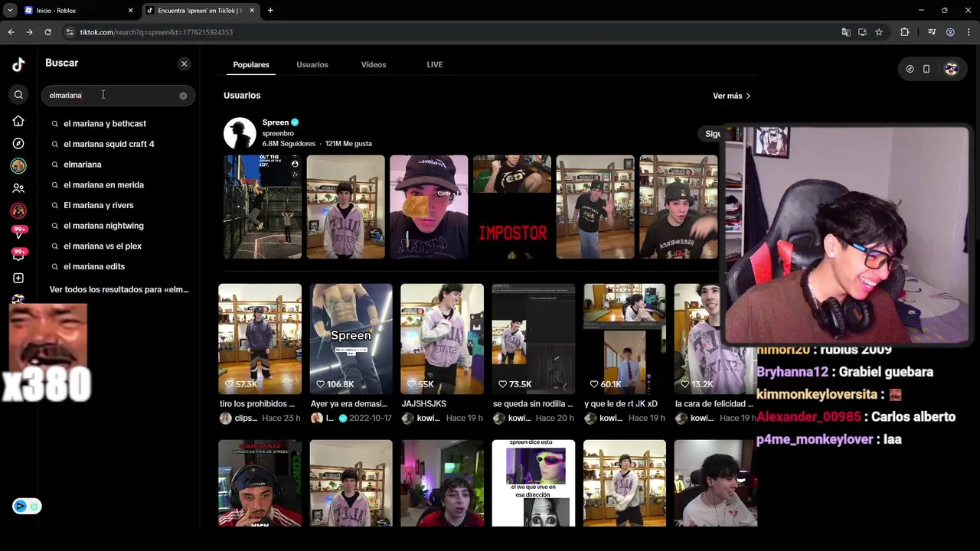Screen dimensions: 980x551
Task: Open profile avatar with sunglasses top-right
Action: pos(951,69)
